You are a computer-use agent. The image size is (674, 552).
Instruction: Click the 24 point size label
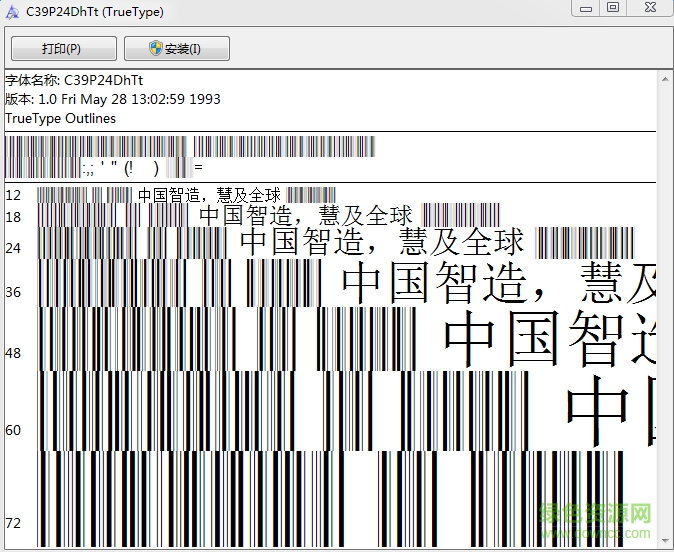(x=13, y=248)
